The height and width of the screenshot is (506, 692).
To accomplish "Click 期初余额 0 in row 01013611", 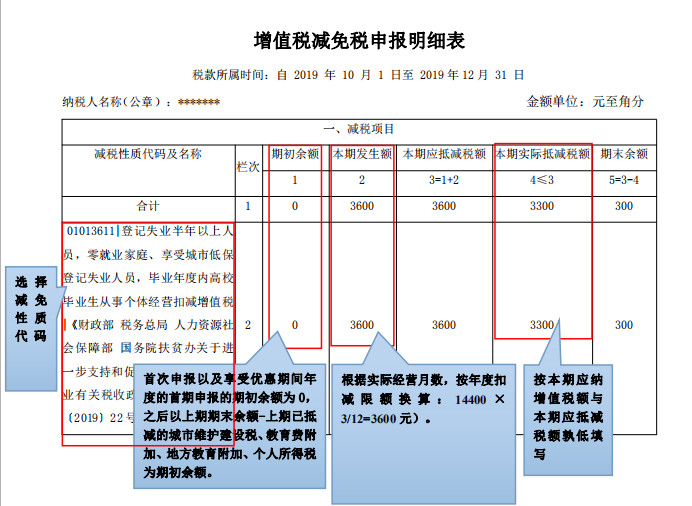I will [295, 325].
